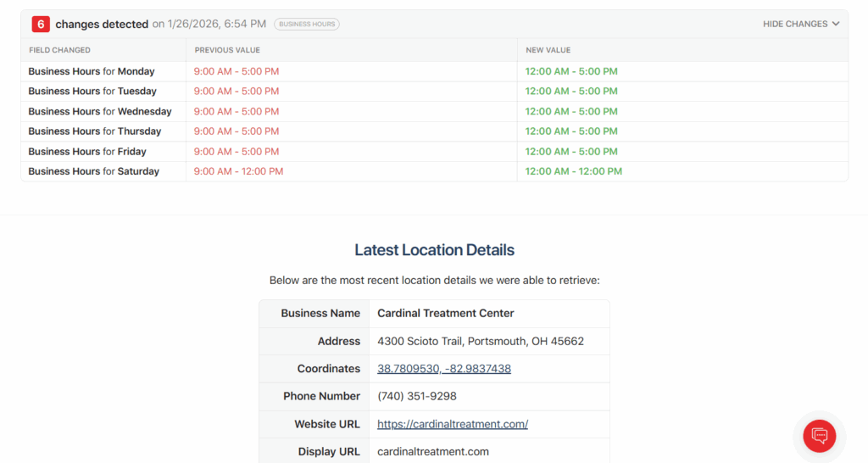Open the cardinaltreatment.com website URL link
The height and width of the screenshot is (463, 868).
453,424
